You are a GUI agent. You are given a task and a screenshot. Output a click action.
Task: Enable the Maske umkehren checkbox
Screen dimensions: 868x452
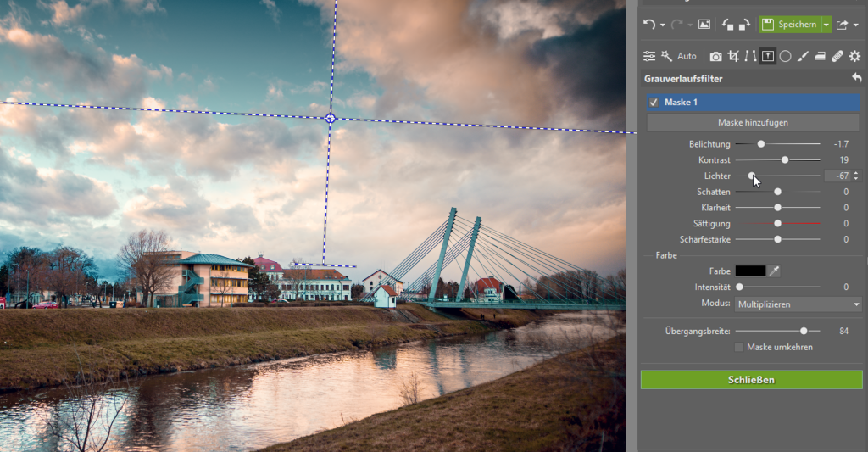coord(740,347)
